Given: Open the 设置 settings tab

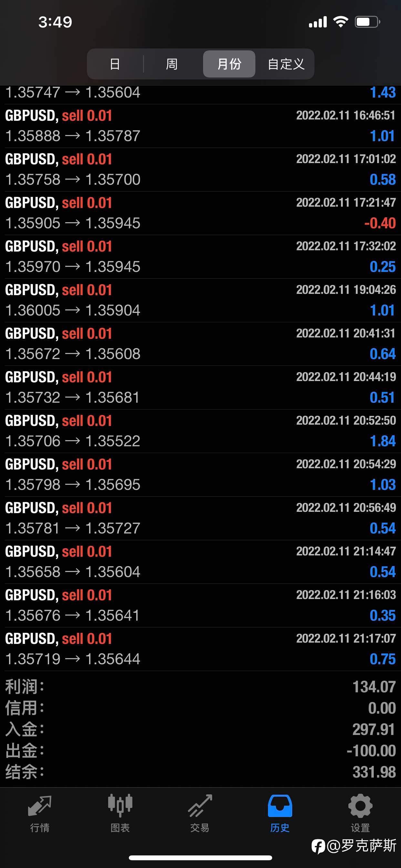Looking at the screenshot, I should tap(360, 813).
